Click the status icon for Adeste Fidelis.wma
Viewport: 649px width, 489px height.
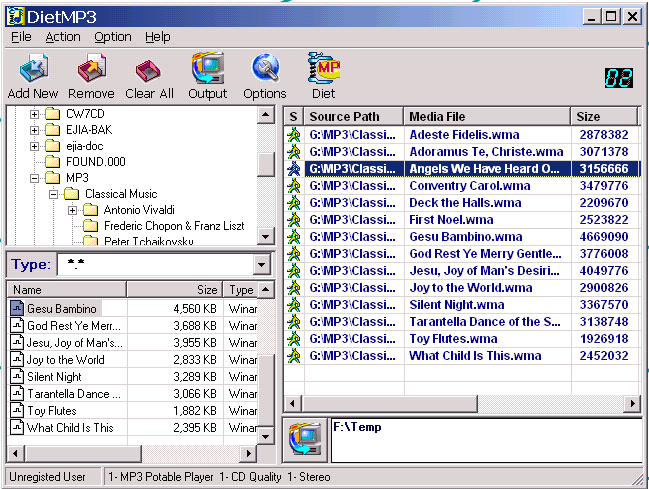tap(294, 135)
